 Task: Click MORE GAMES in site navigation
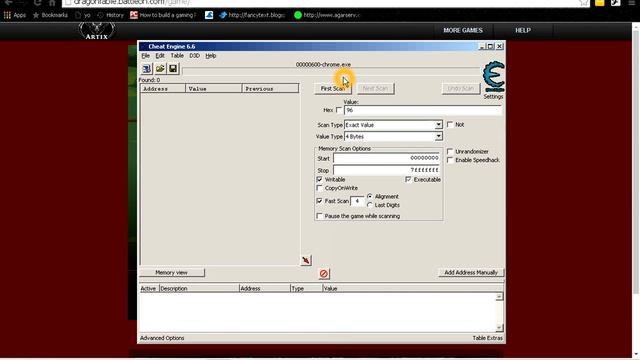[x=463, y=31]
